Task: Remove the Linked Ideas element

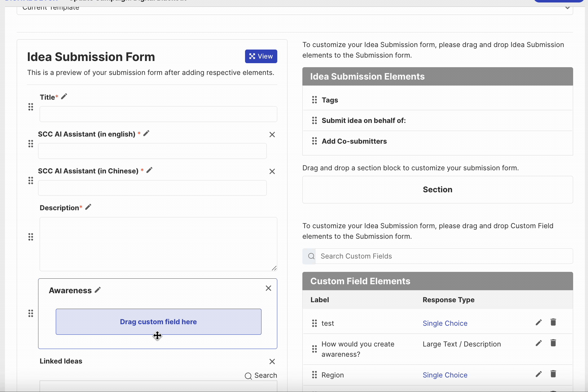Action: [x=272, y=362]
